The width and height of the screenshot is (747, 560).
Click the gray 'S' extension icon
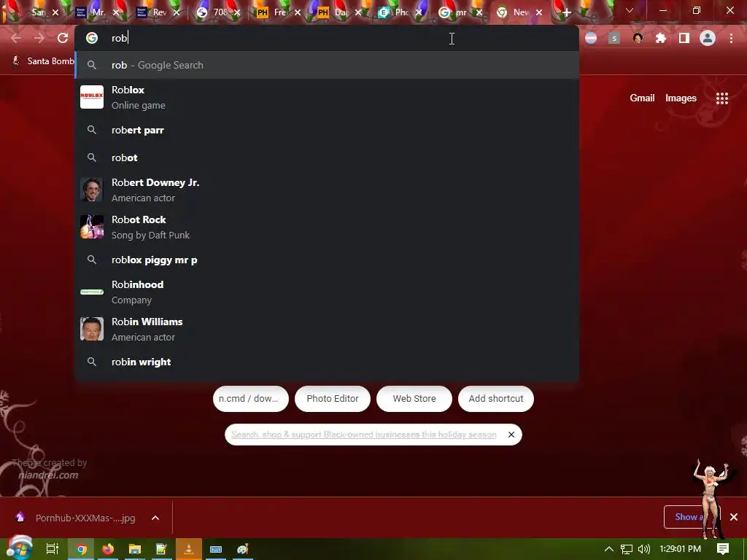point(614,38)
